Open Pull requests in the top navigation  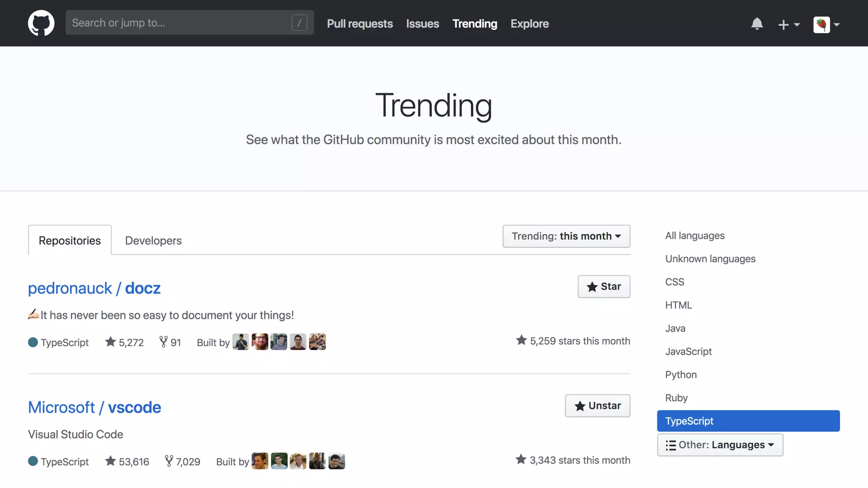359,24
